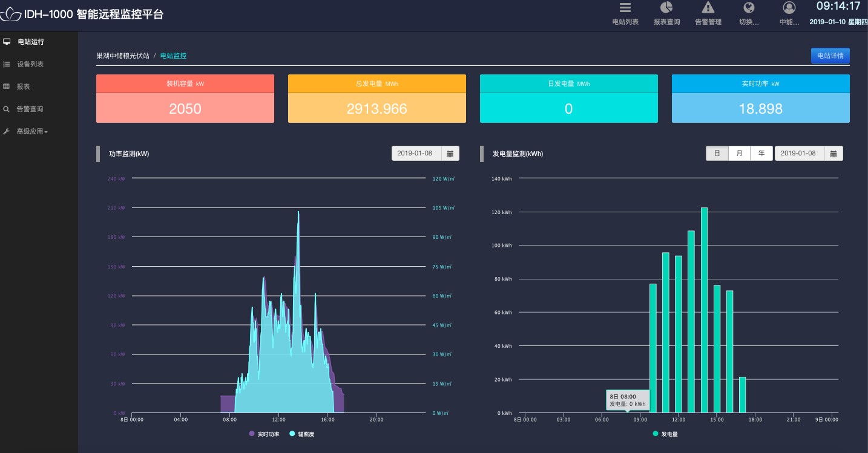Image resolution: width=868 pixels, height=453 pixels.
Task: Click 巢湖中储粮光伏站 breadcrumb link
Action: [x=123, y=56]
